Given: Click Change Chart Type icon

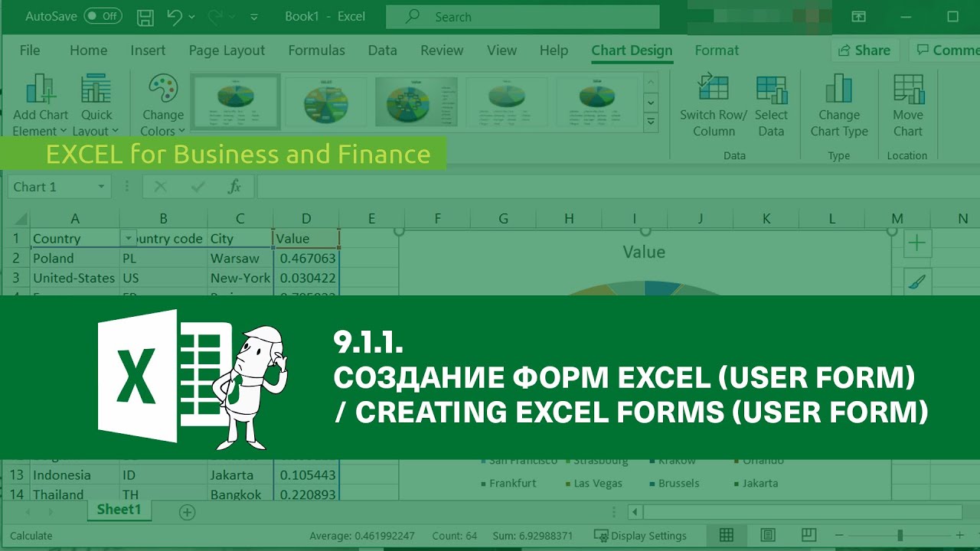Looking at the screenshot, I should (839, 89).
